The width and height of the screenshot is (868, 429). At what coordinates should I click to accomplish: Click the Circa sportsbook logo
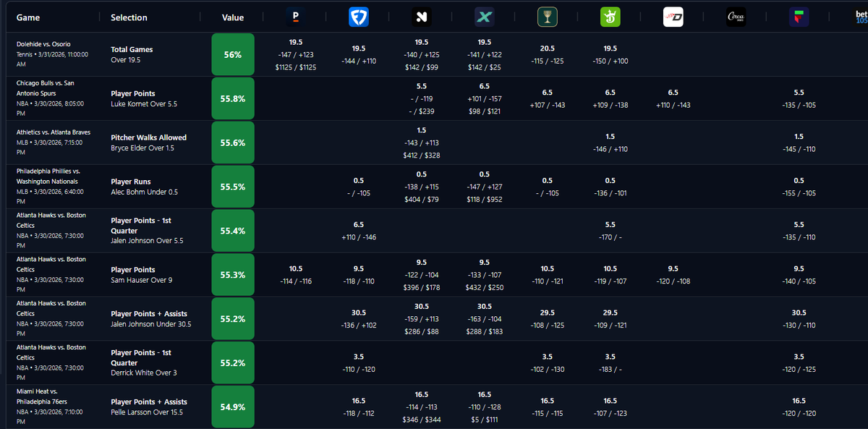tap(736, 17)
